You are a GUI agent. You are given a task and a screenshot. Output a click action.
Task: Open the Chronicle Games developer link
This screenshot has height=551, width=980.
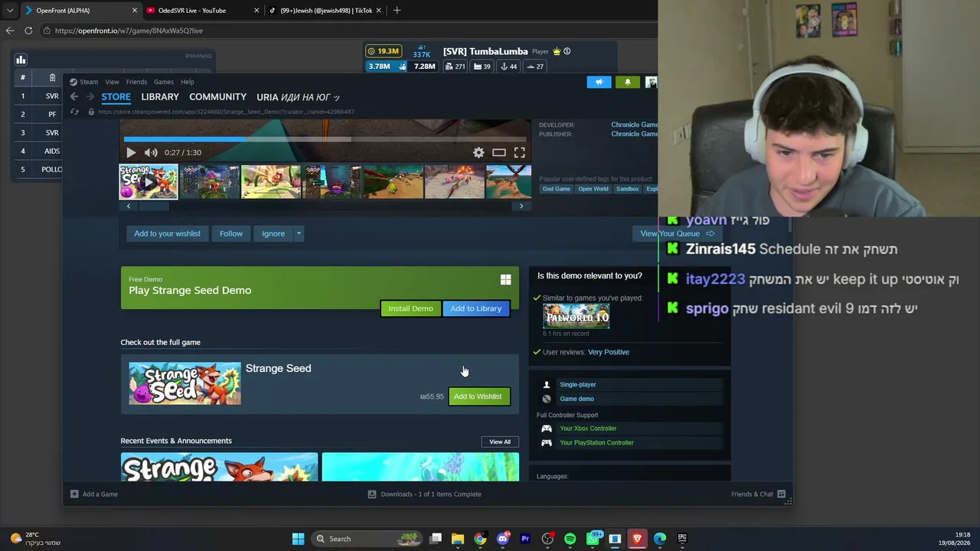click(x=634, y=125)
